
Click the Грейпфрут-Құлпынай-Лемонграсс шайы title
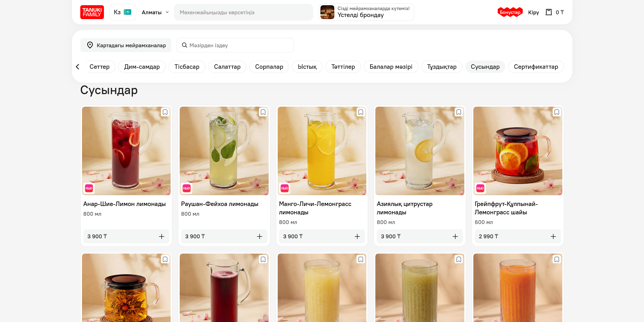(x=506, y=208)
